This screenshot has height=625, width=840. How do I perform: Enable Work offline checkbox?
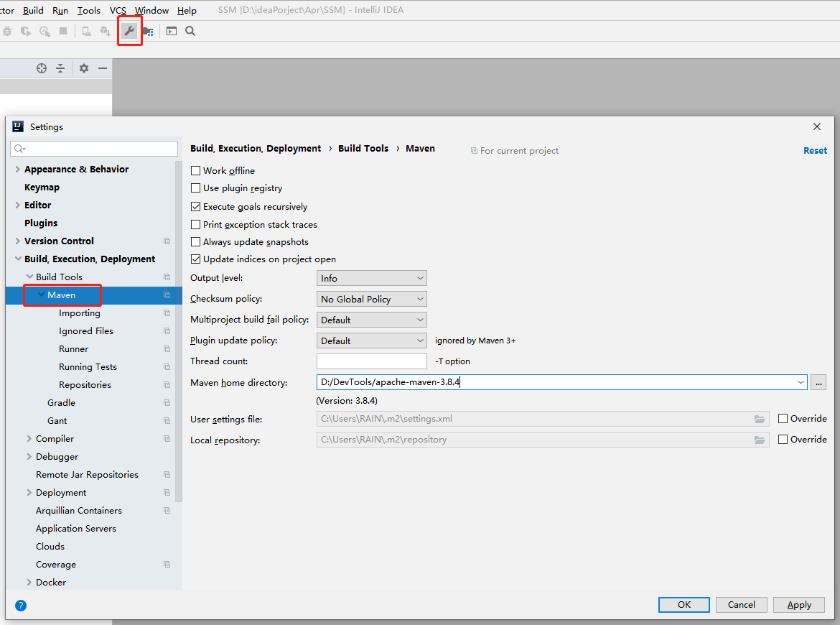195,170
